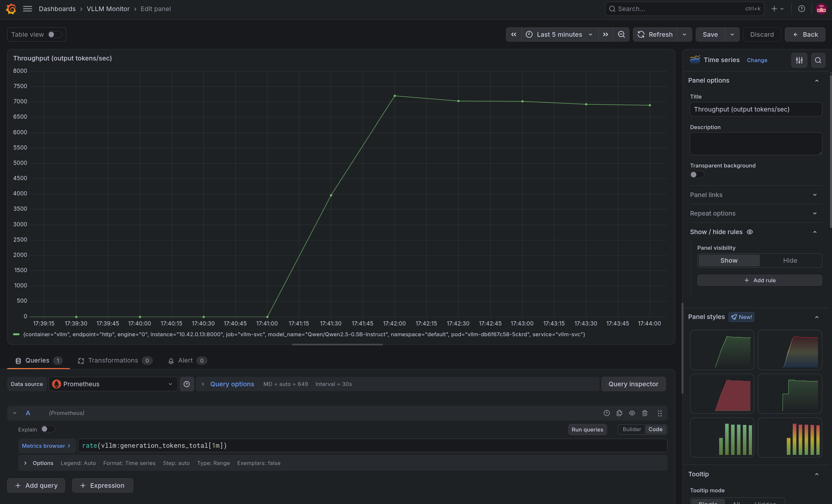
Task: Open the Prometheus data source dropdown
Action: click(x=113, y=384)
